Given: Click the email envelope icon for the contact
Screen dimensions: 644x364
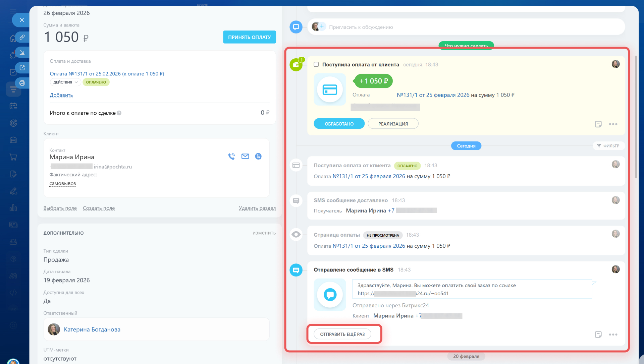Looking at the screenshot, I should 245,156.
